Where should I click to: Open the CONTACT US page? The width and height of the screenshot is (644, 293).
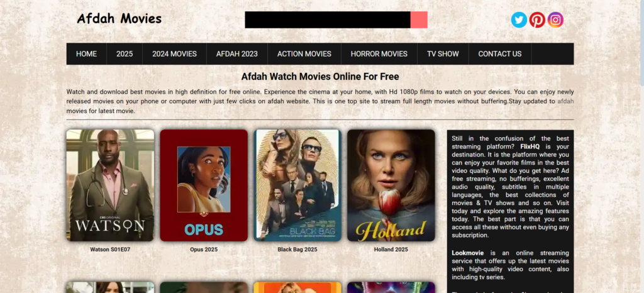point(500,53)
